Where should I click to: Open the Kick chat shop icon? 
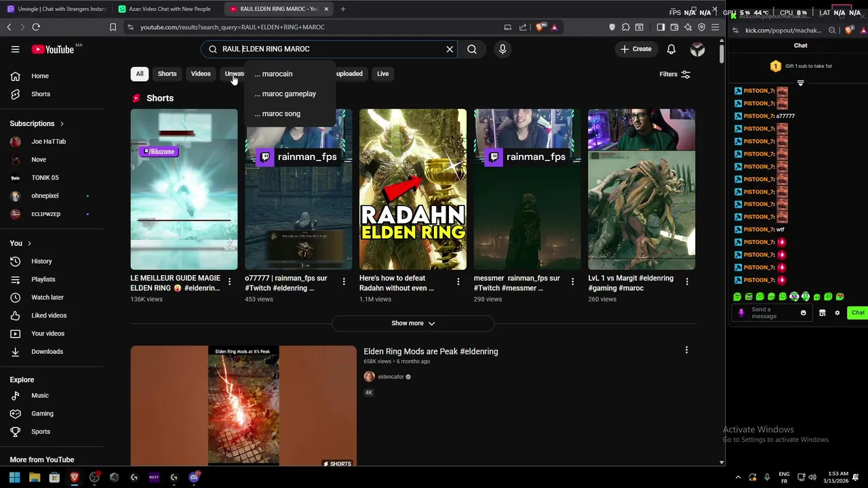[823, 313]
